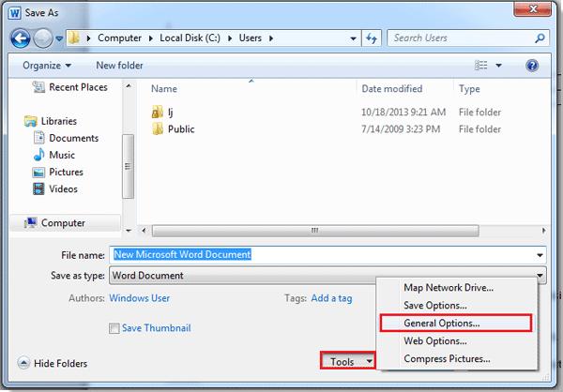
Task: Click Local Disk (C:) breadcrumb
Action: tap(190, 38)
